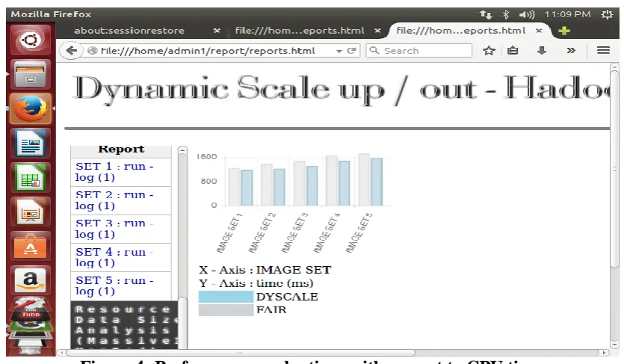Open SET 4 : run-log (1) link

[114, 257]
